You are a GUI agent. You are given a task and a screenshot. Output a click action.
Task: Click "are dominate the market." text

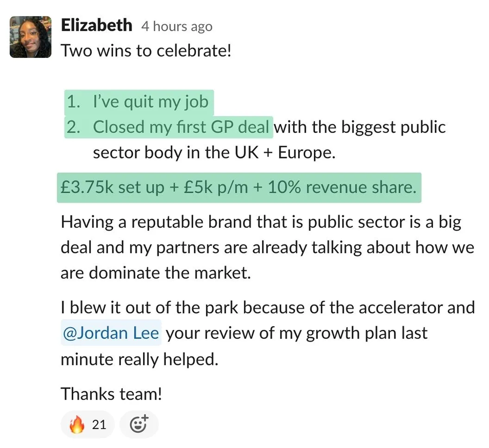coord(155,273)
